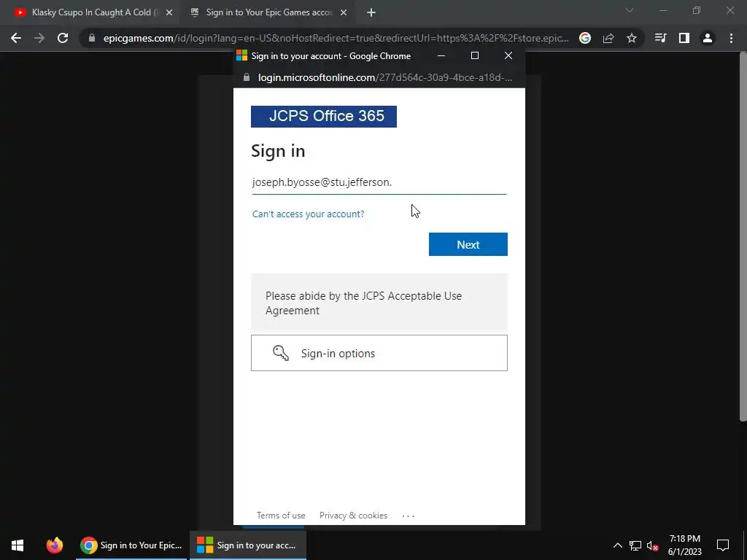Open the notification center icon

pyautogui.click(x=723, y=545)
